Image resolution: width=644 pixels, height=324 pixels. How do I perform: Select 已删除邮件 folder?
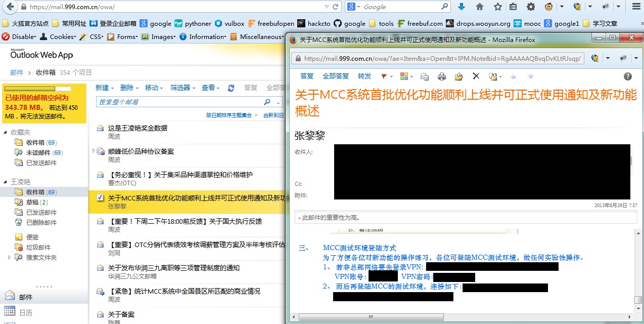[35, 223]
